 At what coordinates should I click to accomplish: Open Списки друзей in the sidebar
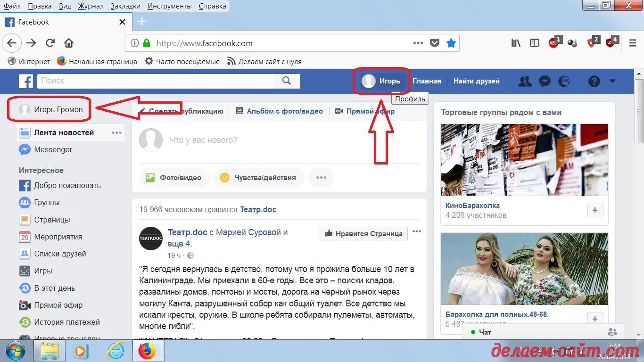click(x=52, y=254)
